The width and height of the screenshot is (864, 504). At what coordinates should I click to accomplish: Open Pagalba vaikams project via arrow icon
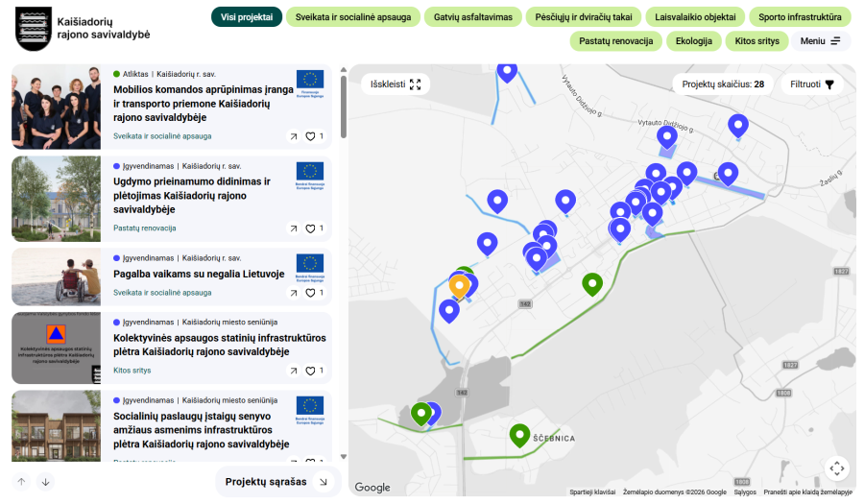coord(294,293)
